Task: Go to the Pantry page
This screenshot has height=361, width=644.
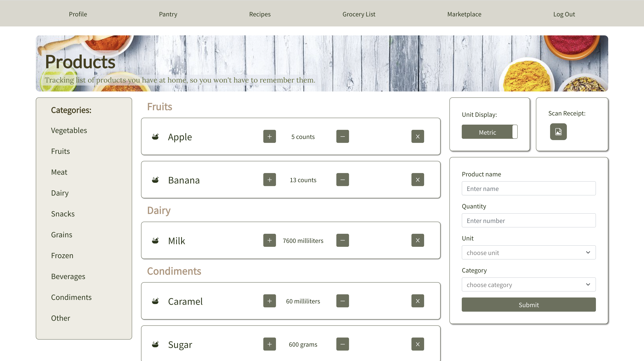Action: (168, 14)
